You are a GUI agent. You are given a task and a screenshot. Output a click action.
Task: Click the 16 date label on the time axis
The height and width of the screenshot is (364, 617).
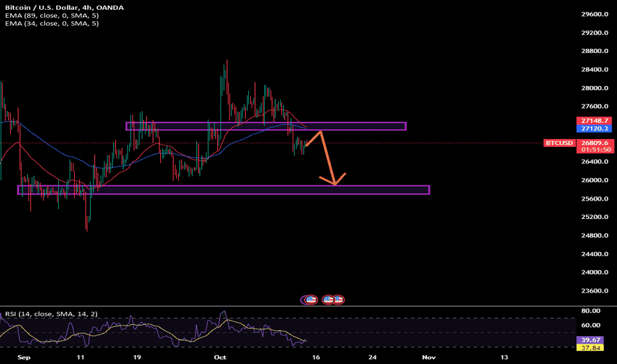tap(316, 357)
